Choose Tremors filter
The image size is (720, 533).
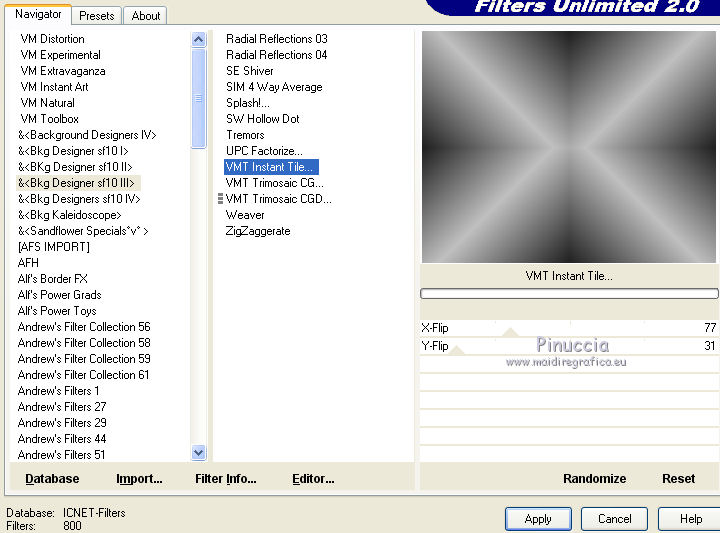[x=245, y=135]
